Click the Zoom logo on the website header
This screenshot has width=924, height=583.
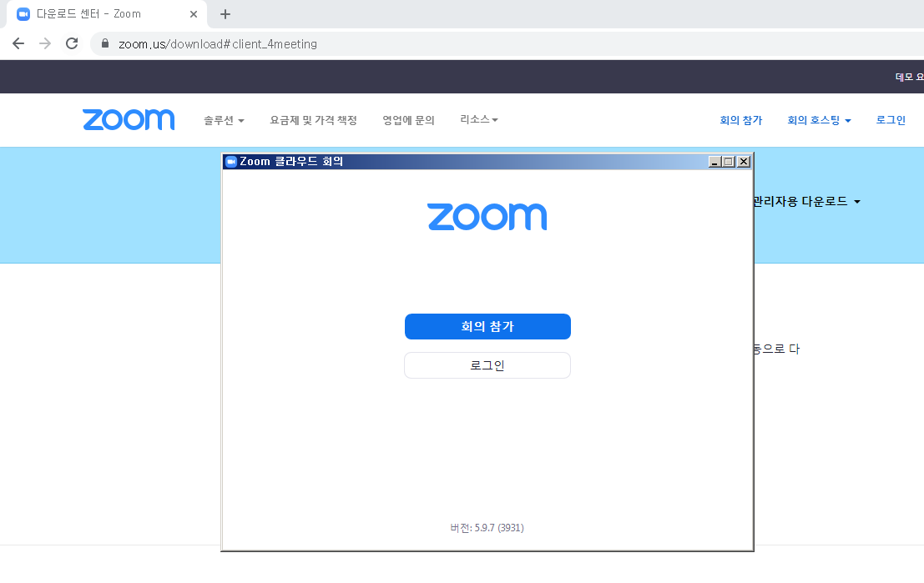click(x=129, y=119)
